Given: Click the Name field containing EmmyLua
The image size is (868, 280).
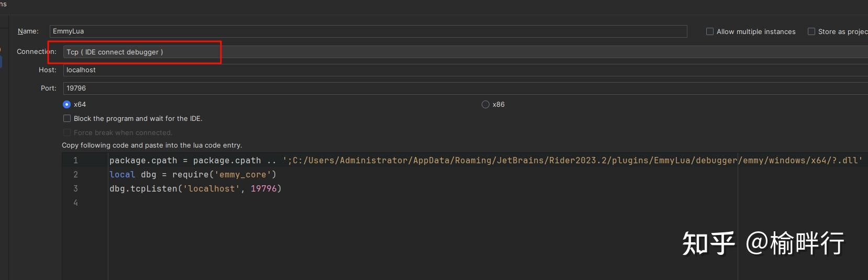Looking at the screenshot, I should (x=366, y=31).
